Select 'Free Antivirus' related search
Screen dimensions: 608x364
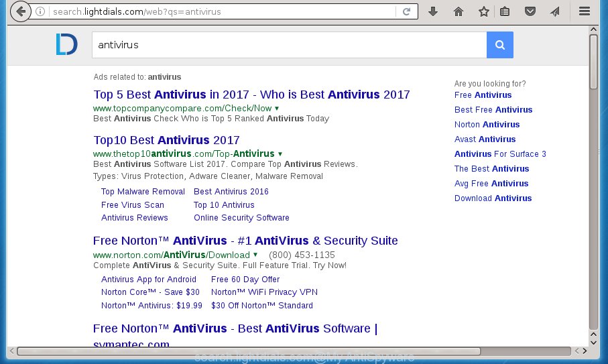coord(483,95)
